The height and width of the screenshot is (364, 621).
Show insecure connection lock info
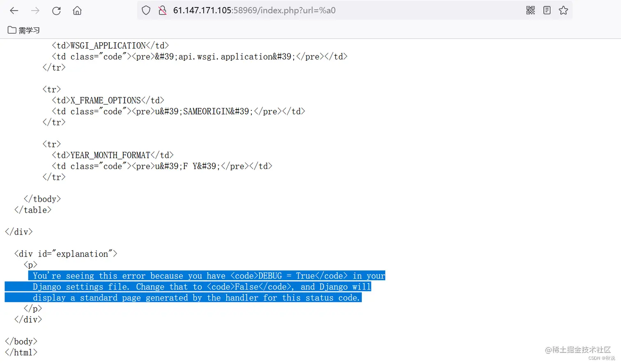click(x=163, y=11)
